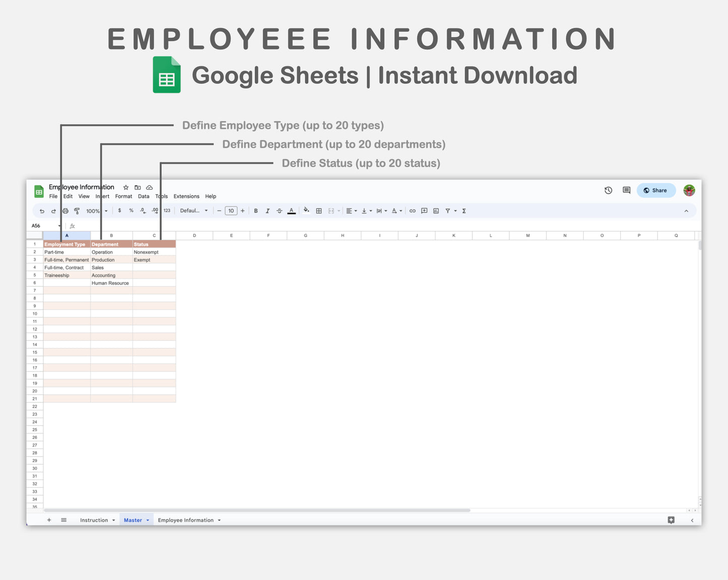Toggle italic formatting
Image resolution: width=728 pixels, height=580 pixels.
tap(268, 210)
